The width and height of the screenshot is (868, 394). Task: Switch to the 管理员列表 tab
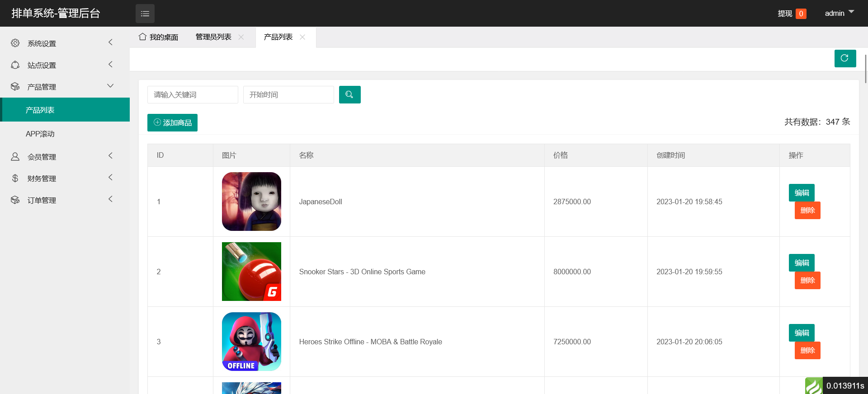[213, 37]
